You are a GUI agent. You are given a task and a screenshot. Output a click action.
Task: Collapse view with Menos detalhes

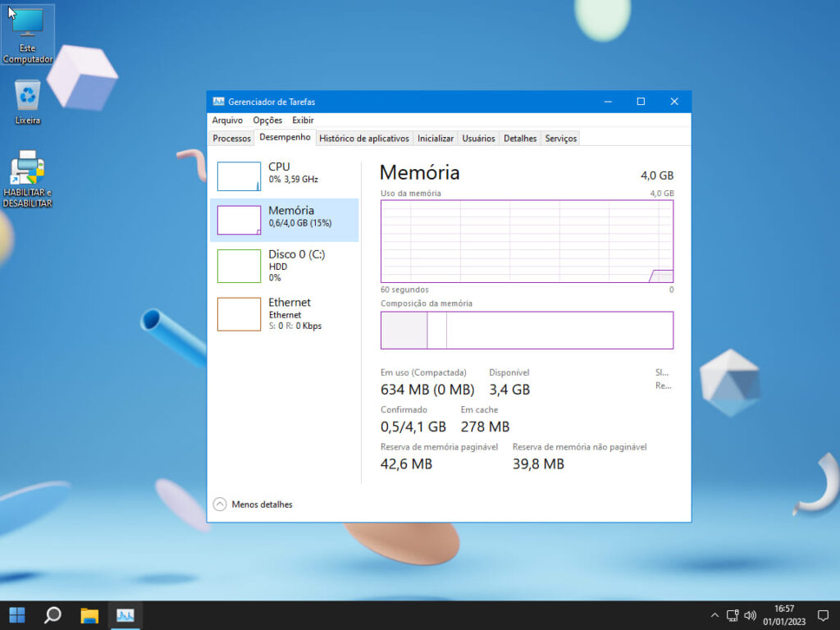253,504
